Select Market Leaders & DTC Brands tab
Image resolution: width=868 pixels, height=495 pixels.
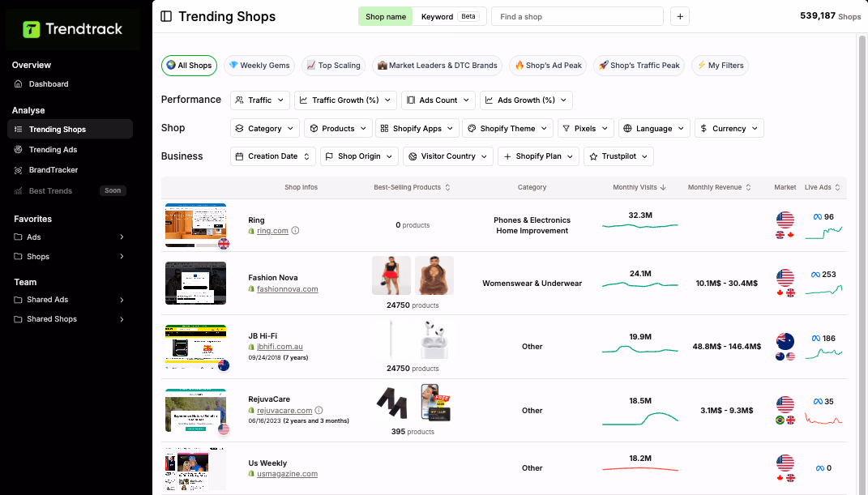click(x=438, y=66)
